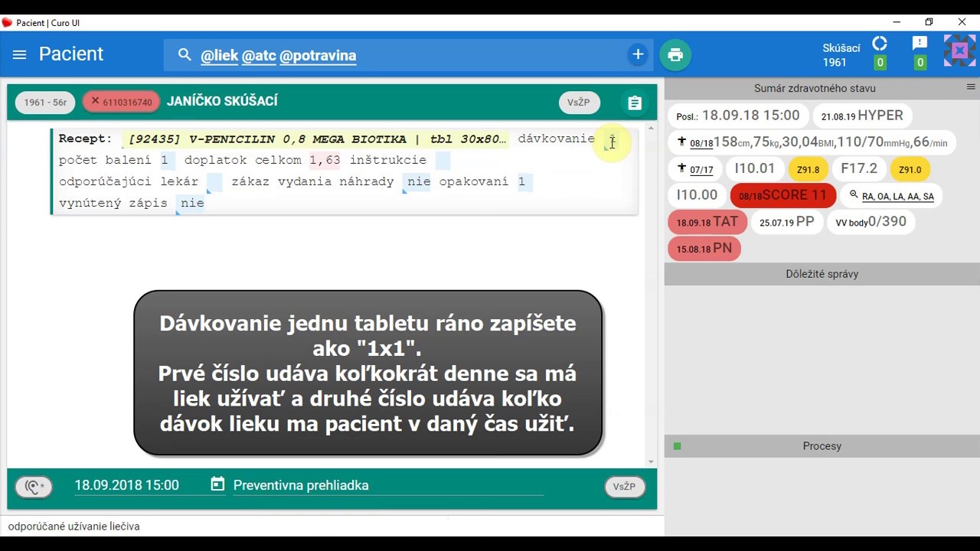Click the V-PENICILIN 0,8 MEGA BIOTIKA medication field
Viewport: 980px width, 551px height.
pyautogui.click(x=315, y=139)
